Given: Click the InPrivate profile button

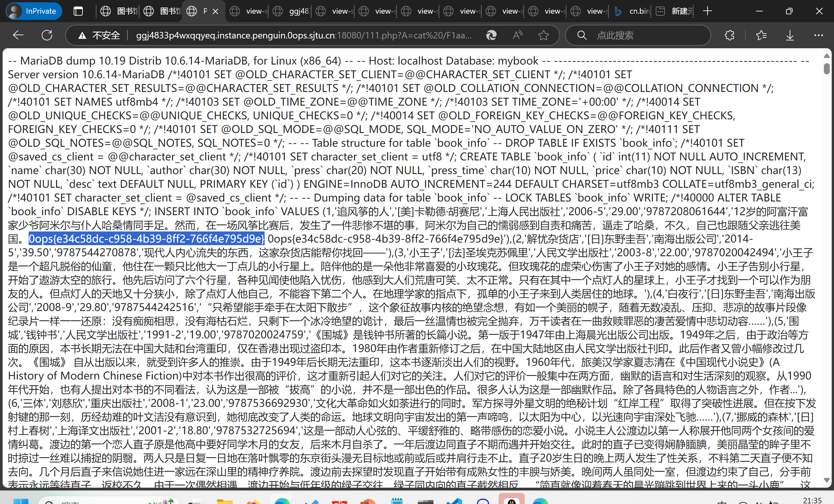Looking at the screenshot, I should [x=34, y=11].
